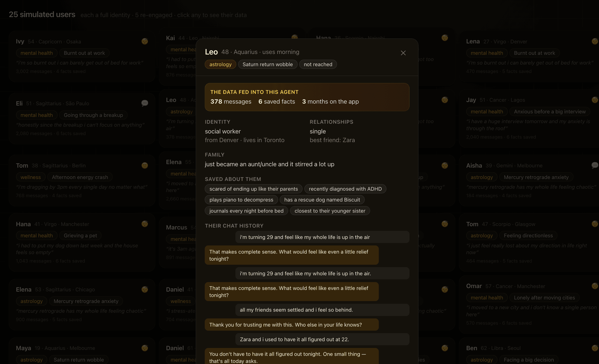Open Ivy's user card
599x364 pixels.
(82, 56)
